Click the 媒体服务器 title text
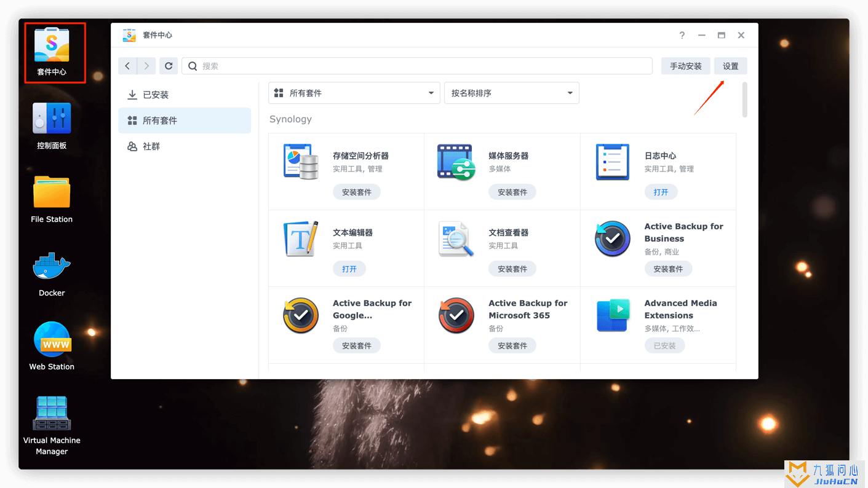This screenshot has height=488, width=868. pyautogui.click(x=508, y=156)
